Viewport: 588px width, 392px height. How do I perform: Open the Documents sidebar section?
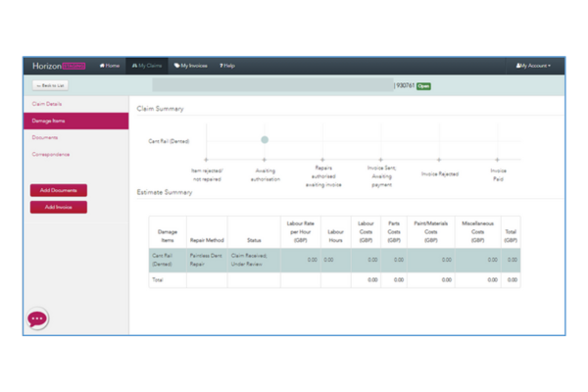coord(45,137)
